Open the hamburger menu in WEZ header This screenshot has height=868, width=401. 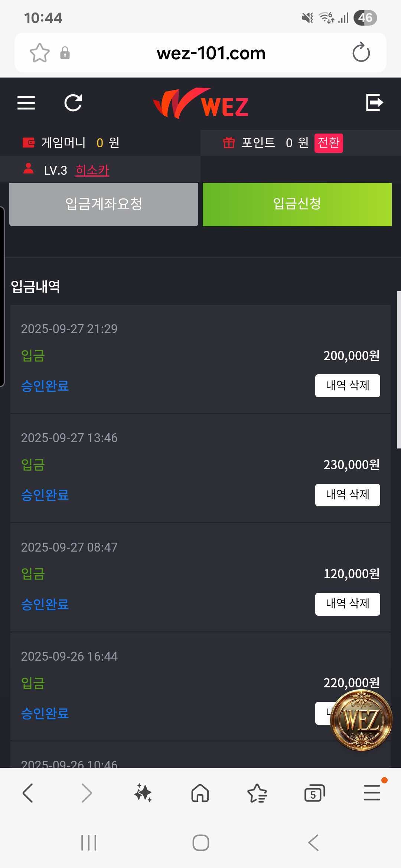point(26,103)
